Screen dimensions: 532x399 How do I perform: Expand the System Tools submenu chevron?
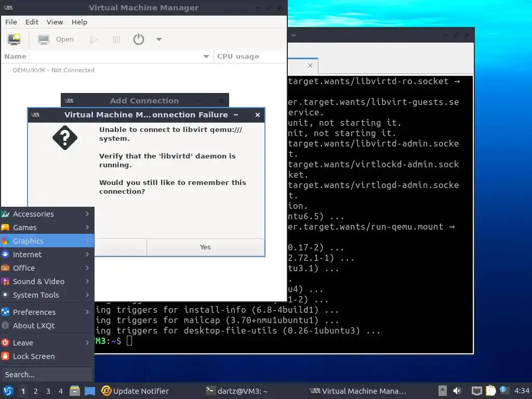click(87, 295)
